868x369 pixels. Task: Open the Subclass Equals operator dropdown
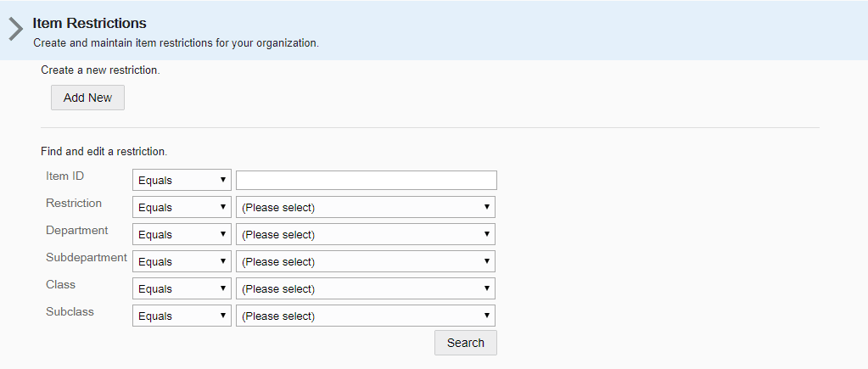click(x=182, y=316)
